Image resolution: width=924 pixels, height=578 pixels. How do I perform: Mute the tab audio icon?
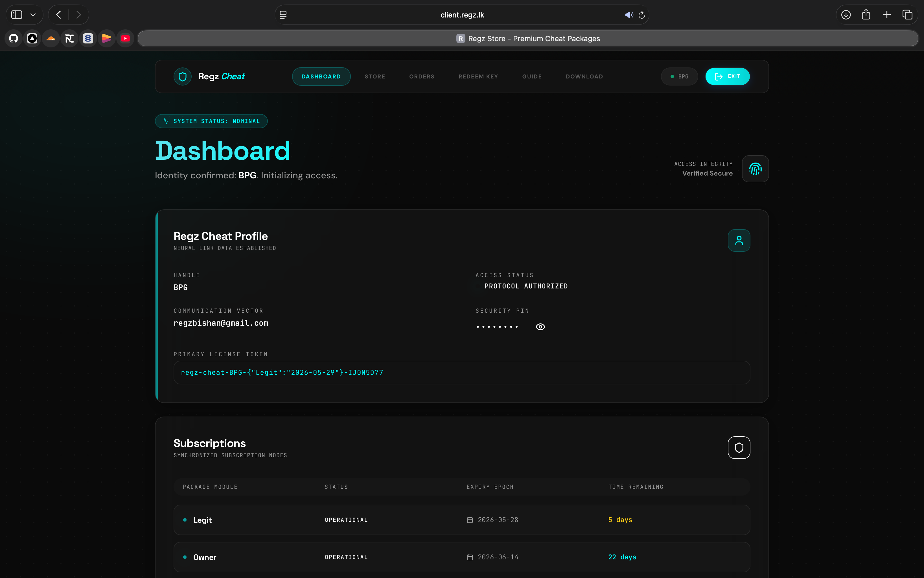pyautogui.click(x=629, y=15)
